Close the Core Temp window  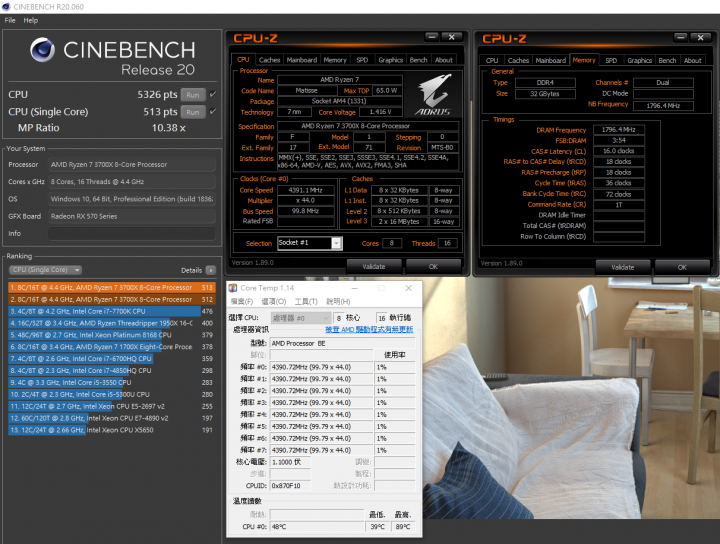pyautogui.click(x=409, y=288)
